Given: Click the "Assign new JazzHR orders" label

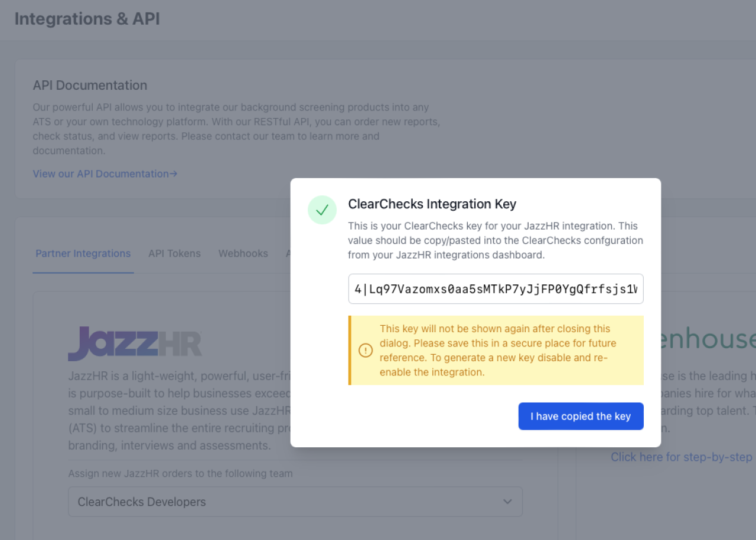Looking at the screenshot, I should (x=180, y=473).
